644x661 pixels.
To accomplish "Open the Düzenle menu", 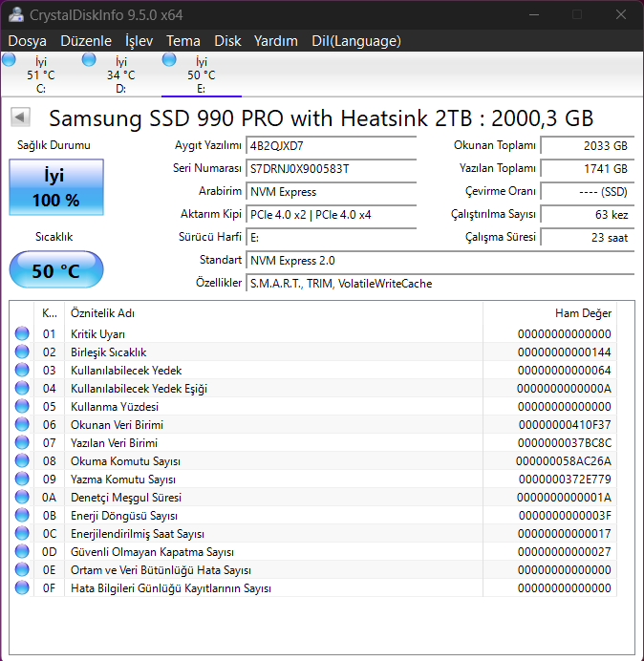I will (x=86, y=41).
